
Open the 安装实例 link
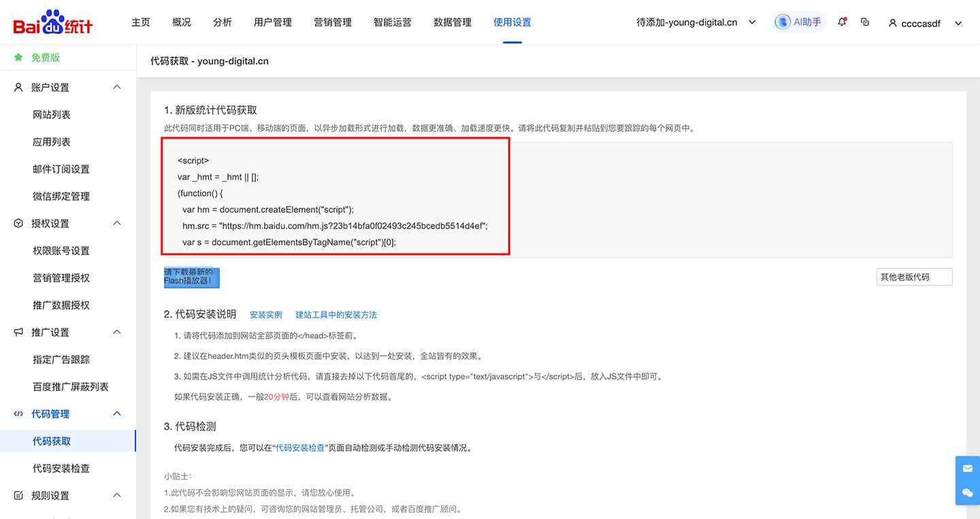click(x=266, y=315)
